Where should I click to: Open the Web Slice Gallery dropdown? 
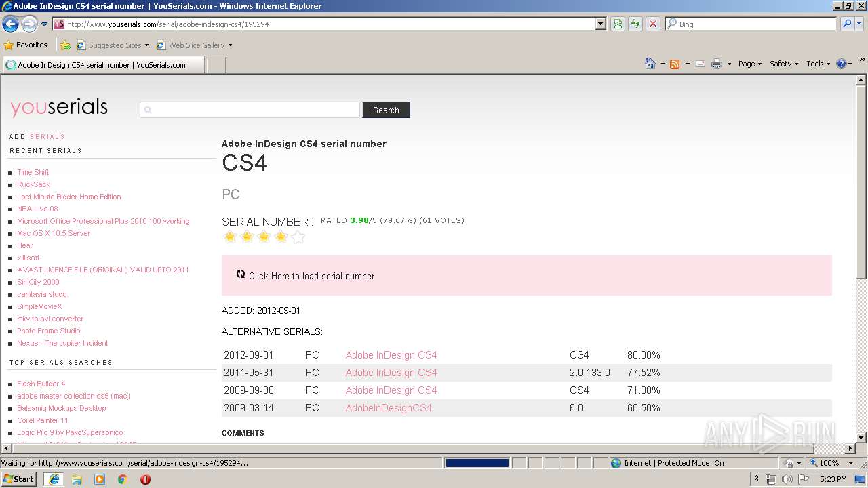coord(194,45)
